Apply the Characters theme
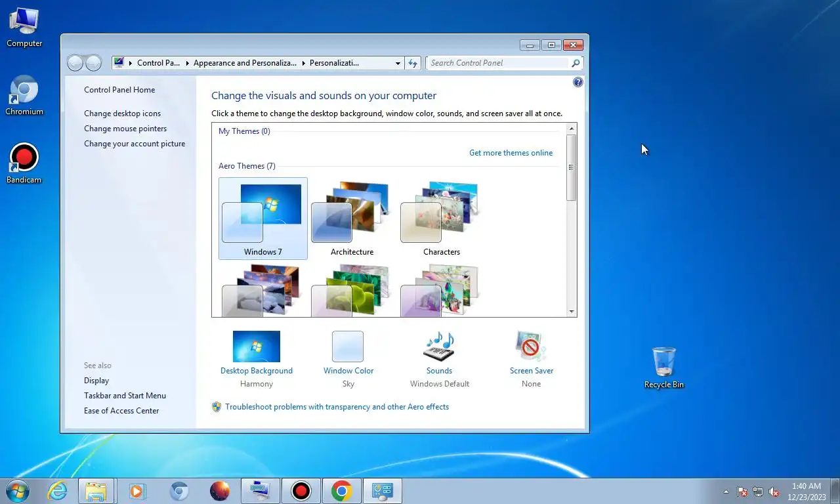The width and height of the screenshot is (840, 504). click(x=441, y=219)
